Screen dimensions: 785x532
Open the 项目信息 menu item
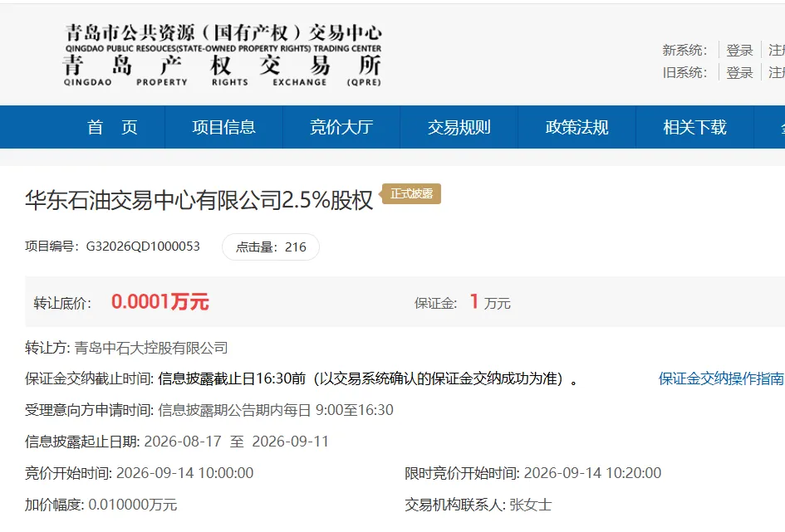[x=223, y=127]
